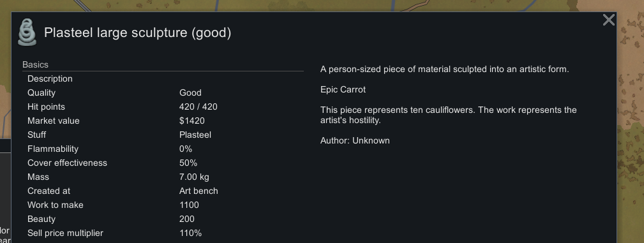644x243 pixels.
Task: Open the Created at Art bench entry
Action: (x=163, y=191)
